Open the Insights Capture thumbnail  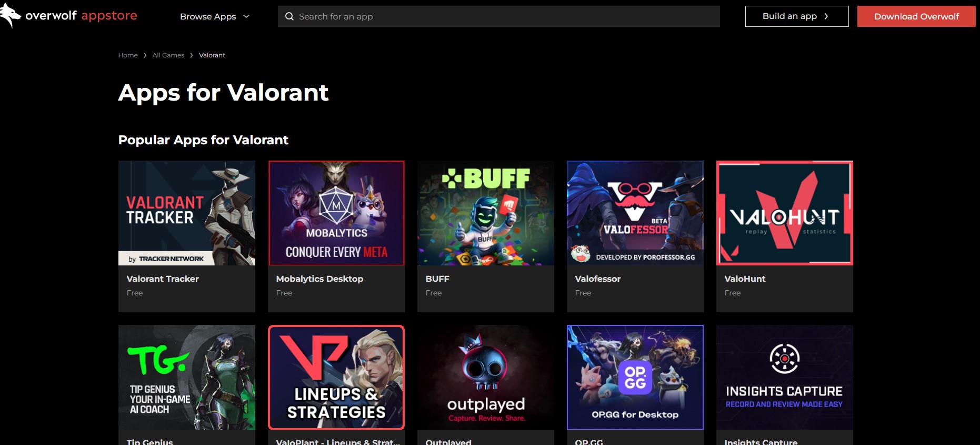point(785,377)
